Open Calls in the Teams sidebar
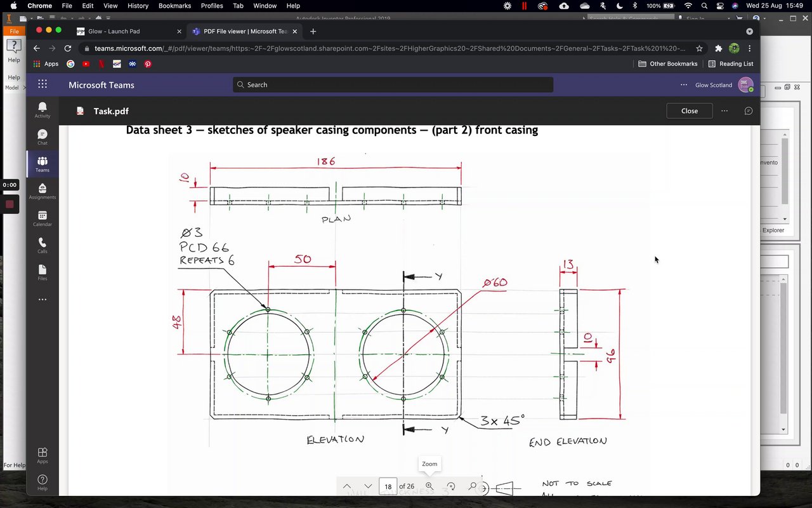The height and width of the screenshot is (508, 812). pyautogui.click(x=43, y=246)
